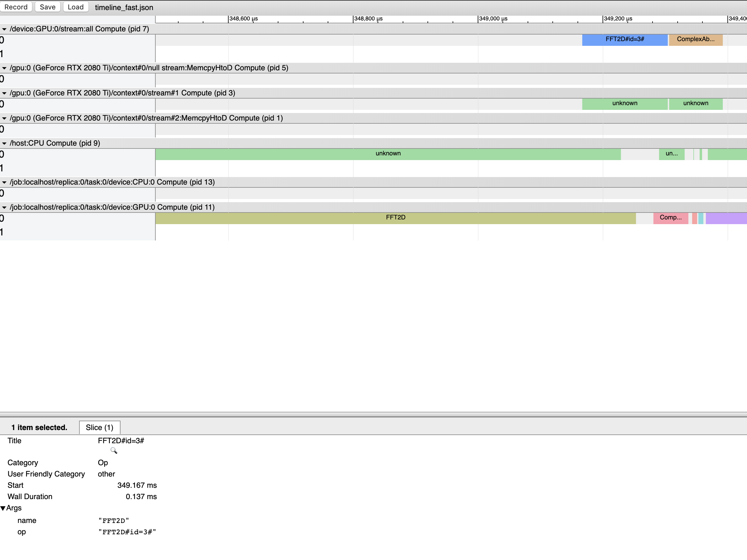This screenshot has width=747, height=560.
Task: Collapse the null stream MemcpyHtoD row
Action: (x=4, y=67)
